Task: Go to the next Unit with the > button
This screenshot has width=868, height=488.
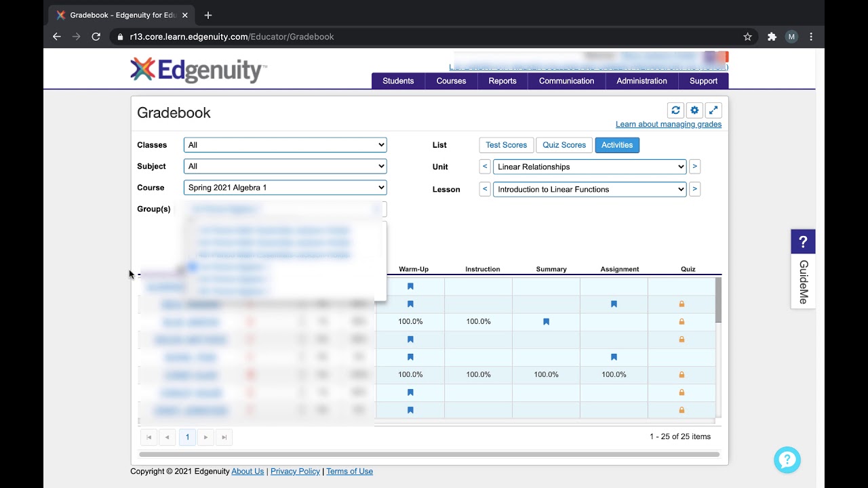Action: [x=695, y=167]
